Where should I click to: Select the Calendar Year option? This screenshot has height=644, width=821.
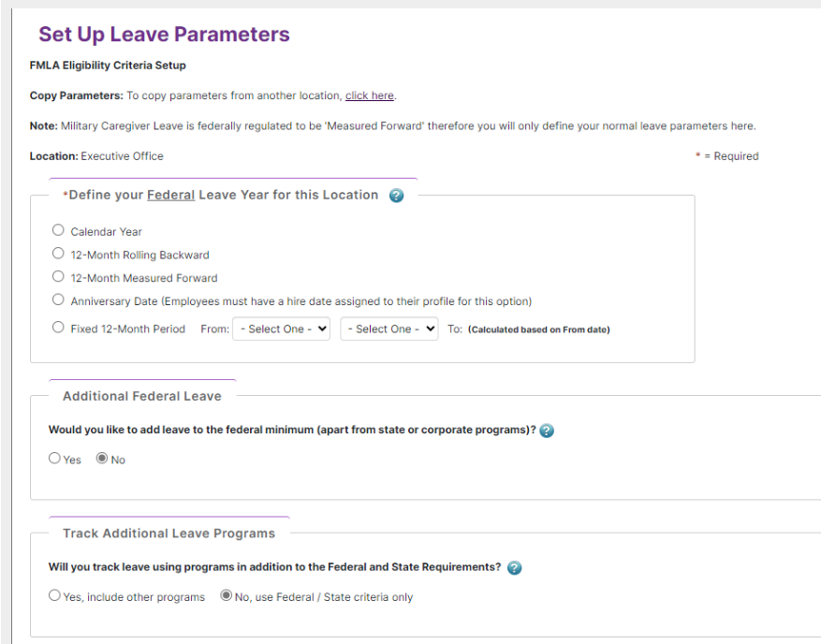(58, 230)
